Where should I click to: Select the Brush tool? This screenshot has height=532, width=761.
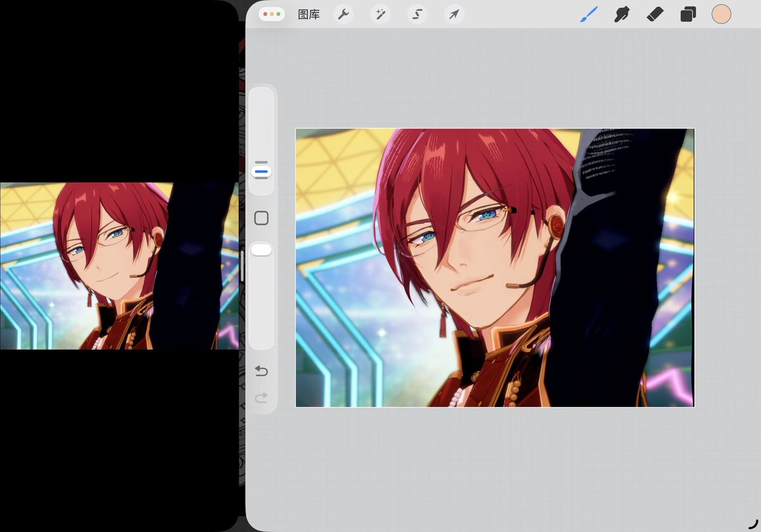pos(589,15)
